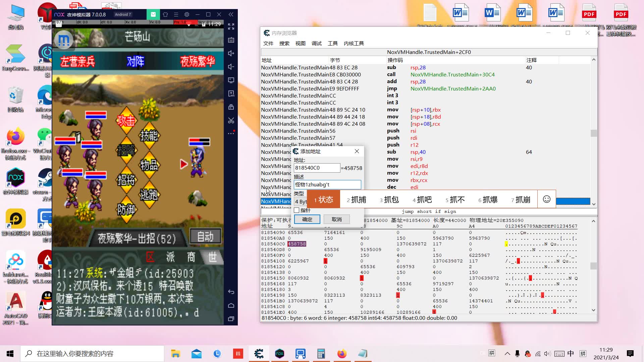Open 文件 menu in memory viewer
This screenshot has width=644, height=362.
(268, 43)
